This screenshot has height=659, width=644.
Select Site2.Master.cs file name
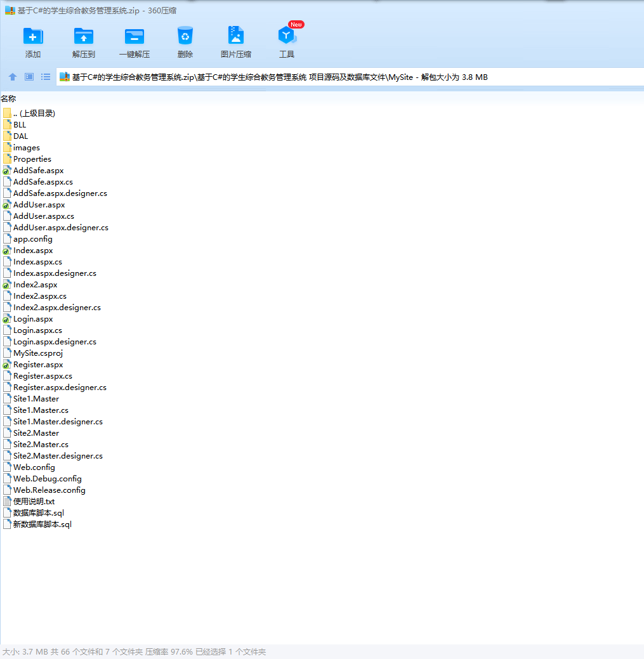pos(41,444)
